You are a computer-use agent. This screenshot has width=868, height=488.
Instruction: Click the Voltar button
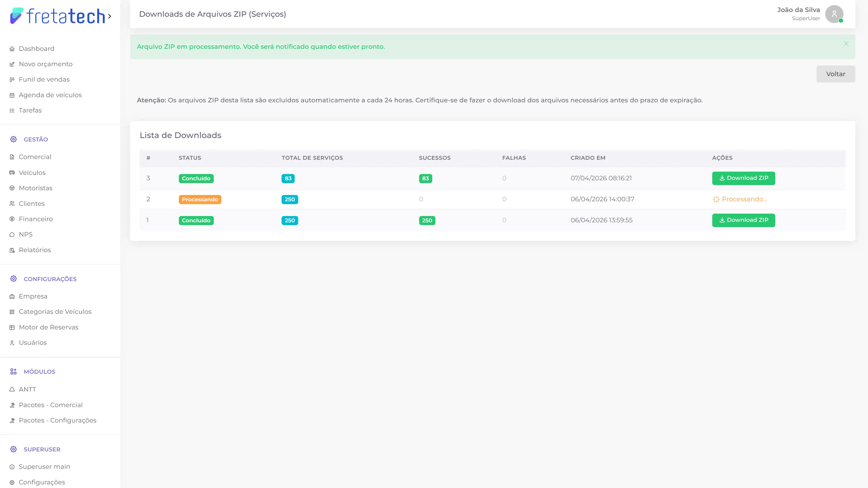(836, 74)
